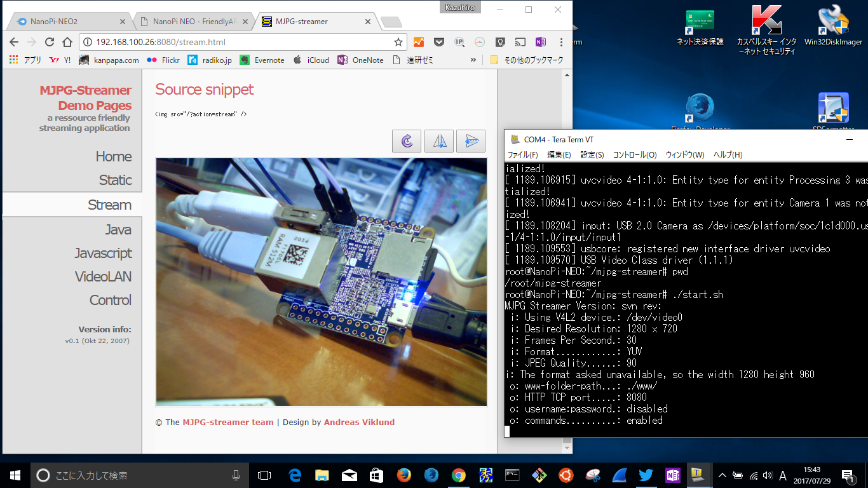Viewport: 868px width, 488px height.
Task: Click the Twitter icon in the taskbar
Action: point(646,475)
